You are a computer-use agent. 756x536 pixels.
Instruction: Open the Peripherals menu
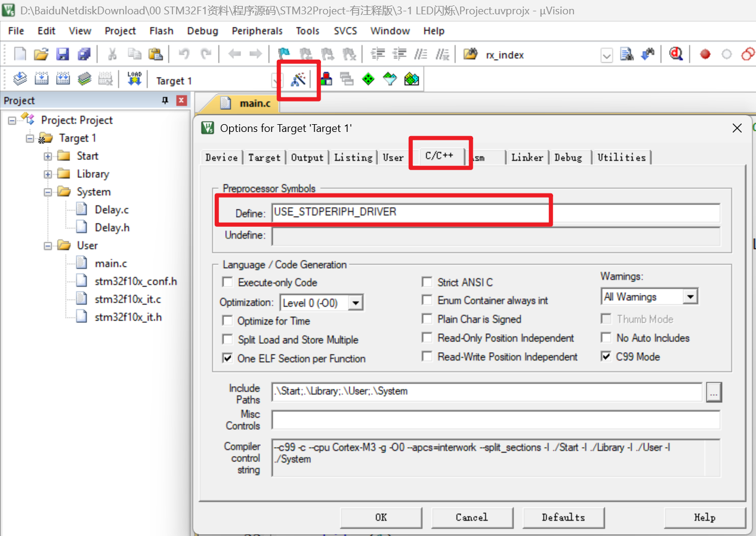coord(257,31)
